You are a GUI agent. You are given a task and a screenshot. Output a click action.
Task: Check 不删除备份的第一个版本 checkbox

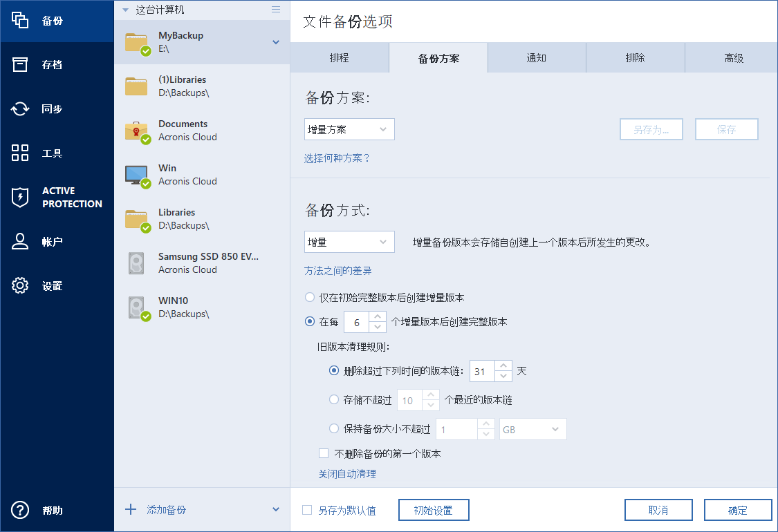pyautogui.click(x=324, y=453)
